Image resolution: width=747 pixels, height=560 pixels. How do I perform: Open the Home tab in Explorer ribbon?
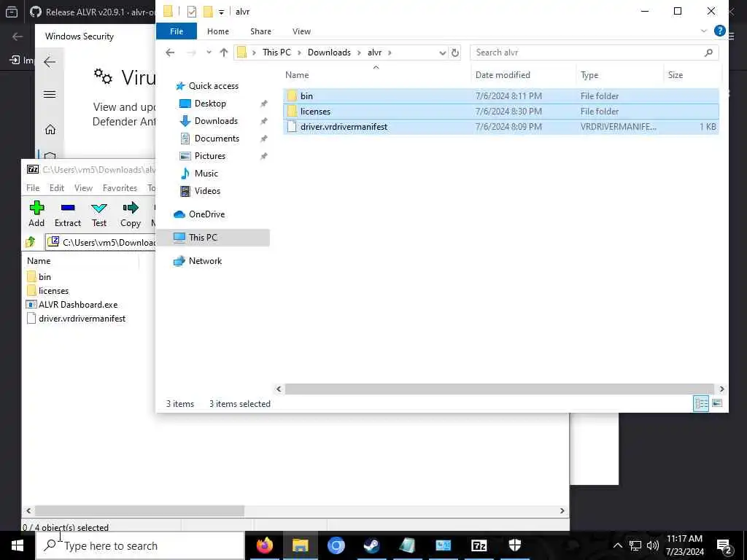coord(217,31)
